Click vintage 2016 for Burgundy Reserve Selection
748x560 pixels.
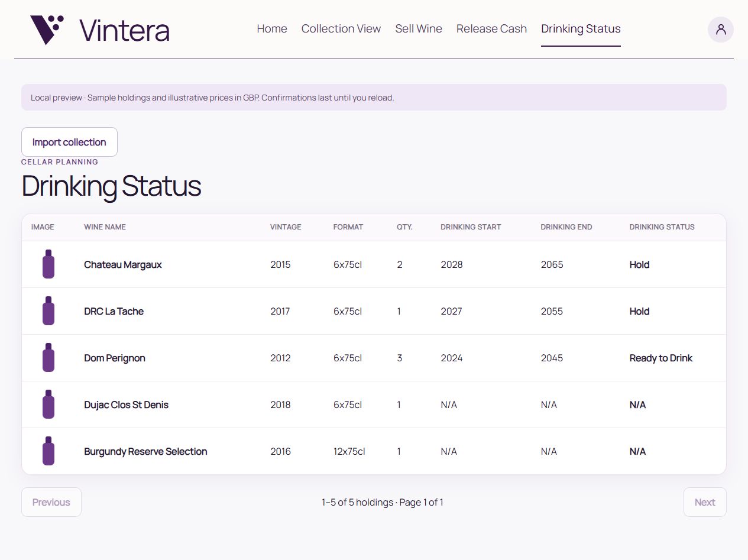[280, 451]
